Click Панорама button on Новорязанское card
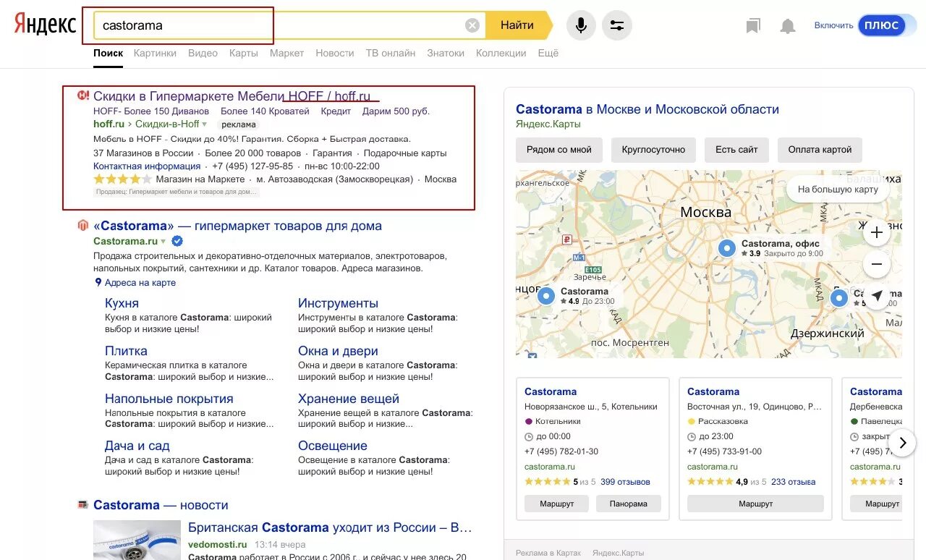Viewport: 926px width, 560px height. tap(629, 504)
